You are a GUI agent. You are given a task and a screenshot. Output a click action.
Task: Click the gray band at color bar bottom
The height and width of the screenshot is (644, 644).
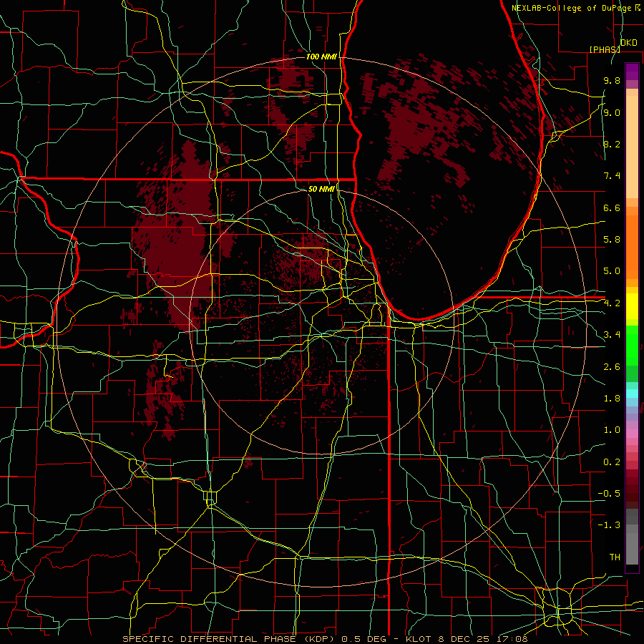tap(632, 543)
